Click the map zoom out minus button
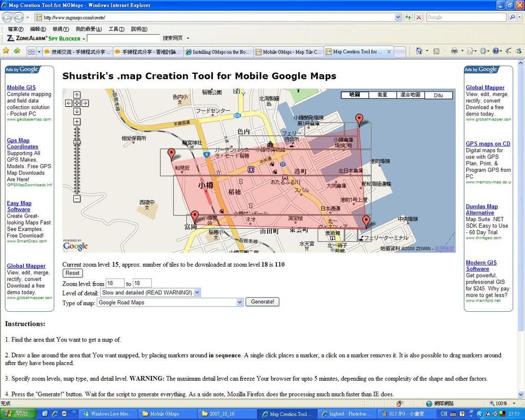The width and height of the screenshot is (525, 420). (77, 198)
